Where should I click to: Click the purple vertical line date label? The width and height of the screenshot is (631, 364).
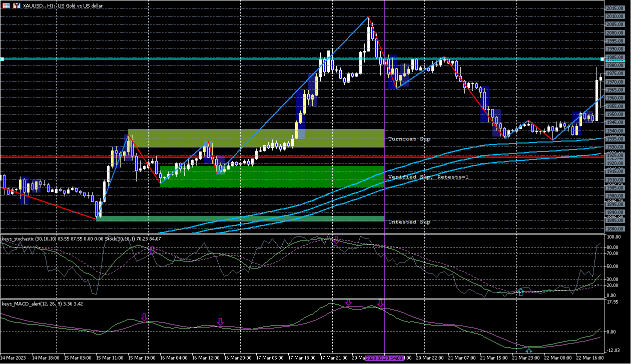coord(384,358)
